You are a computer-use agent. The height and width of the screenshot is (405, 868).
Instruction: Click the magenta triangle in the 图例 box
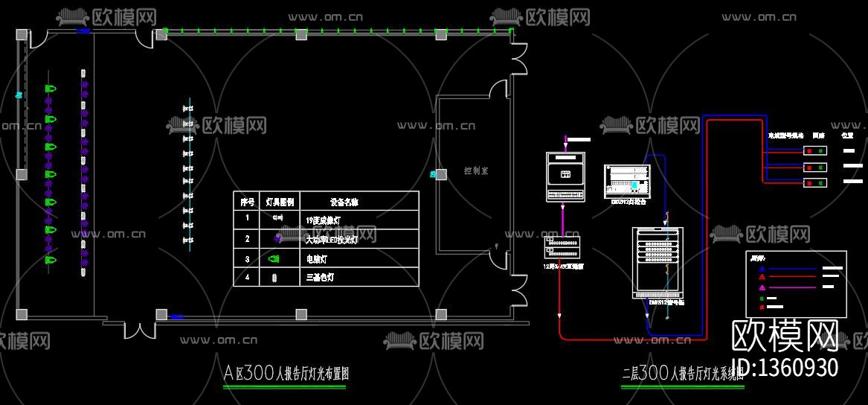click(762, 287)
